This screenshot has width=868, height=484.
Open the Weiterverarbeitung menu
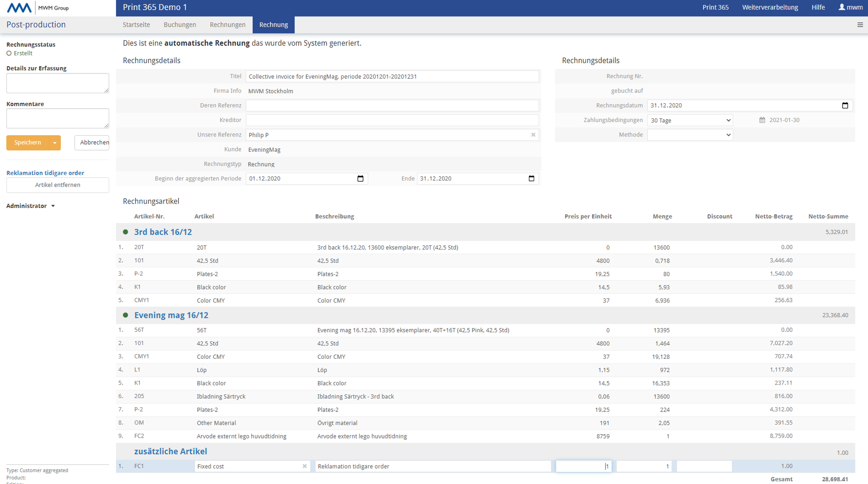click(x=770, y=7)
